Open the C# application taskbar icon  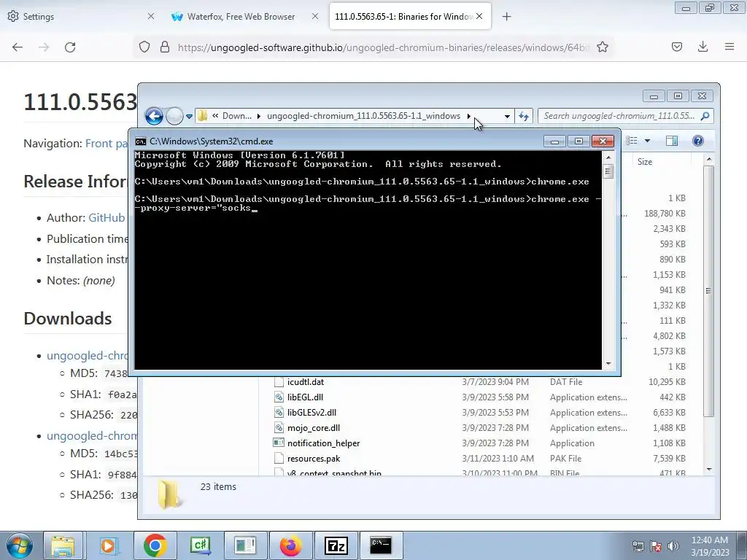200,545
